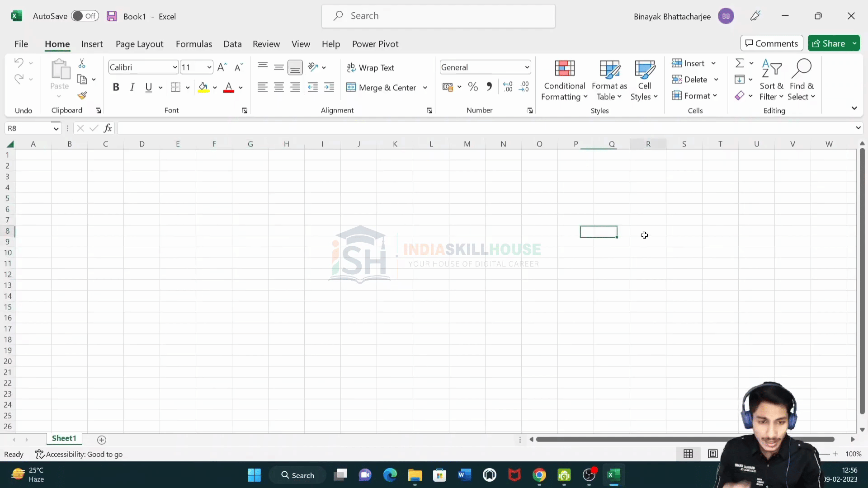Screen dimensions: 868x488
Task: Click the Increase Indent icon
Action: click(329, 87)
